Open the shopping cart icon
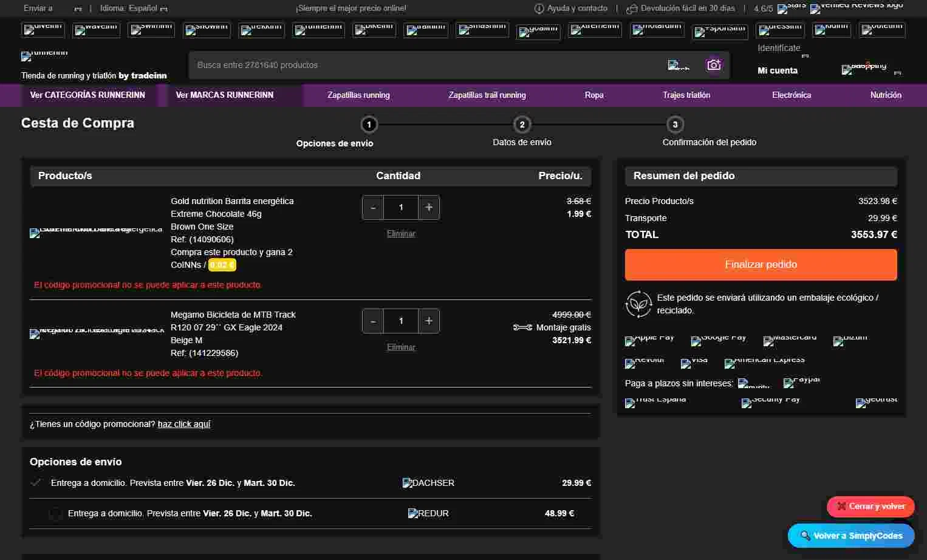This screenshot has width=927, height=560. pyautogui.click(x=864, y=69)
